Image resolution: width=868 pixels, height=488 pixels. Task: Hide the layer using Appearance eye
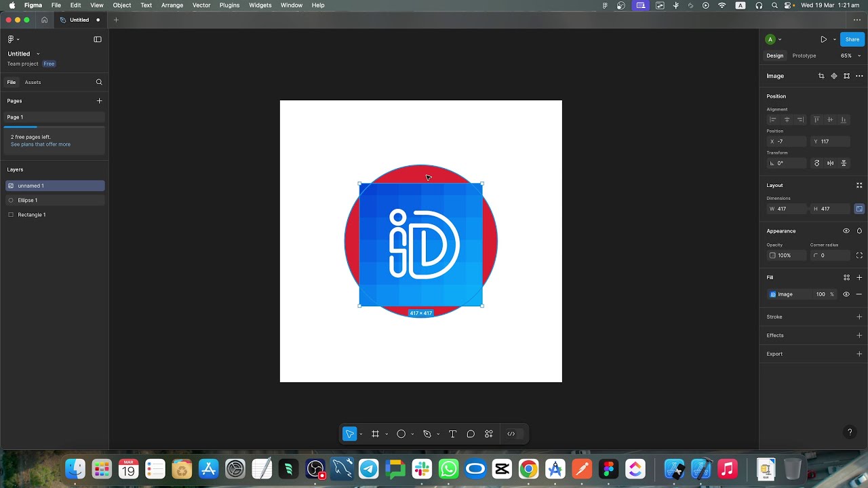tap(846, 231)
